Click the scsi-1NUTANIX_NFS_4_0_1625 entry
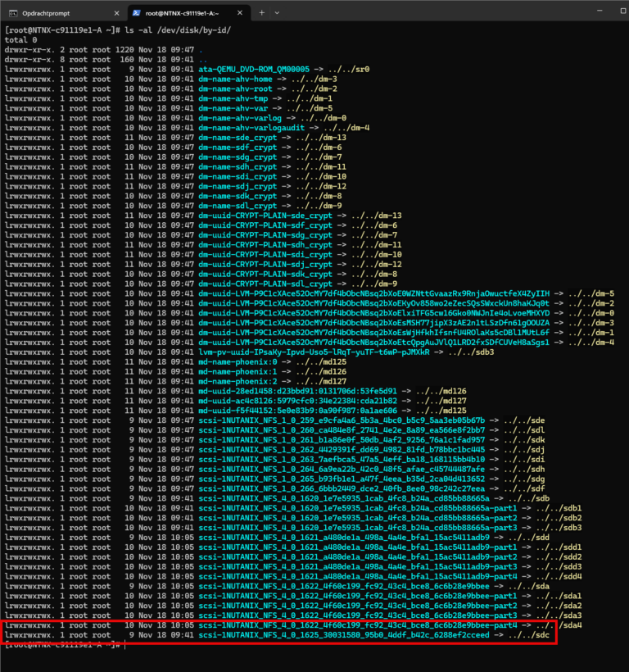 (x=344, y=635)
